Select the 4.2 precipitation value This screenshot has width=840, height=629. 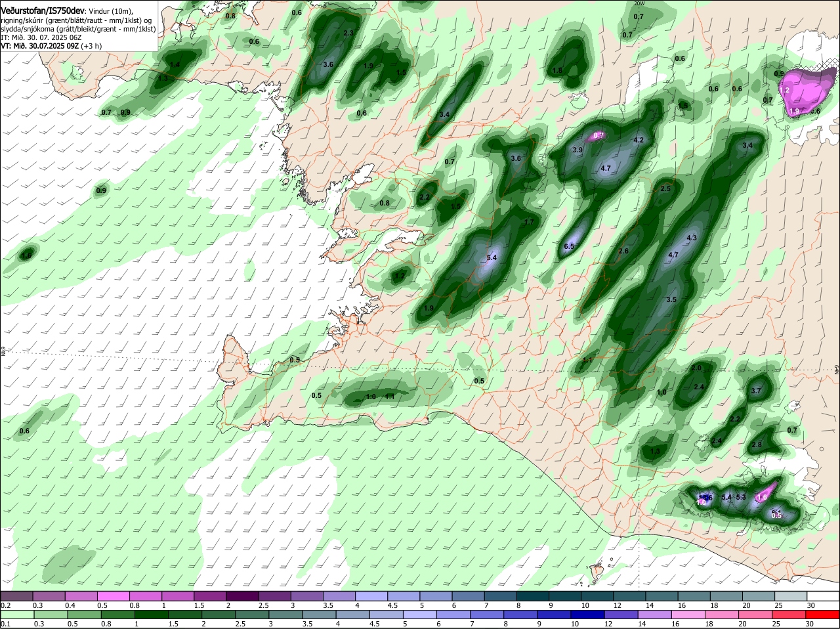(638, 140)
